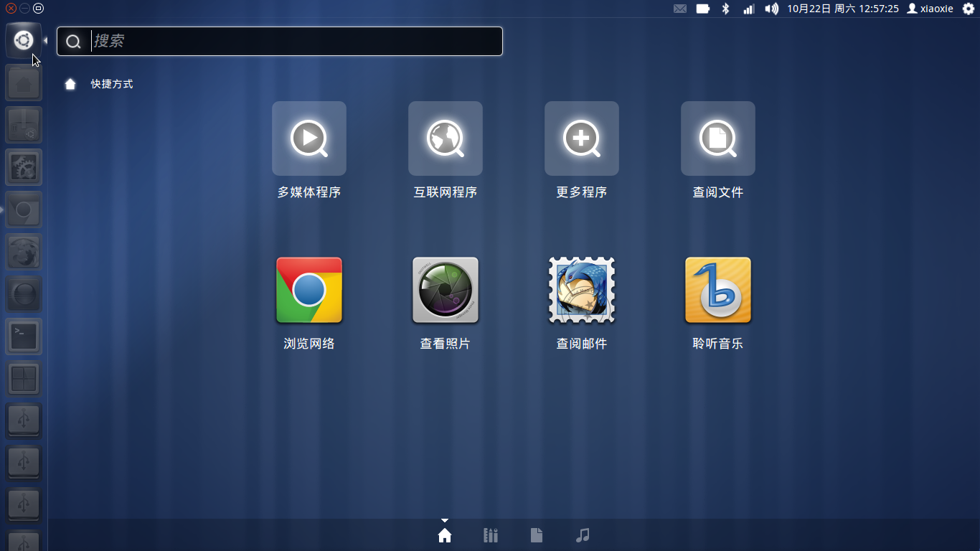
Task: Open Firefox from the launcher
Action: [x=24, y=252]
